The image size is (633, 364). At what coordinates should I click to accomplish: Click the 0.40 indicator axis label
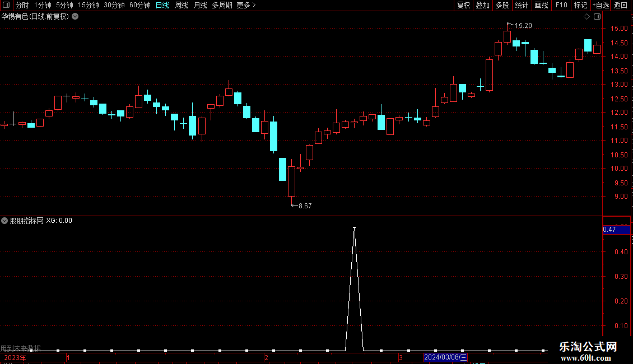click(x=621, y=252)
